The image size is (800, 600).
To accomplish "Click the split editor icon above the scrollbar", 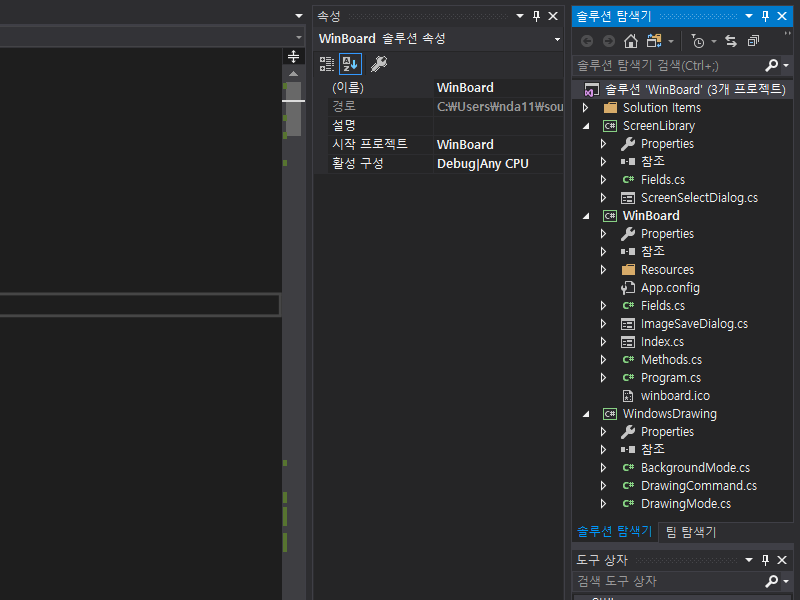I will coord(293,56).
